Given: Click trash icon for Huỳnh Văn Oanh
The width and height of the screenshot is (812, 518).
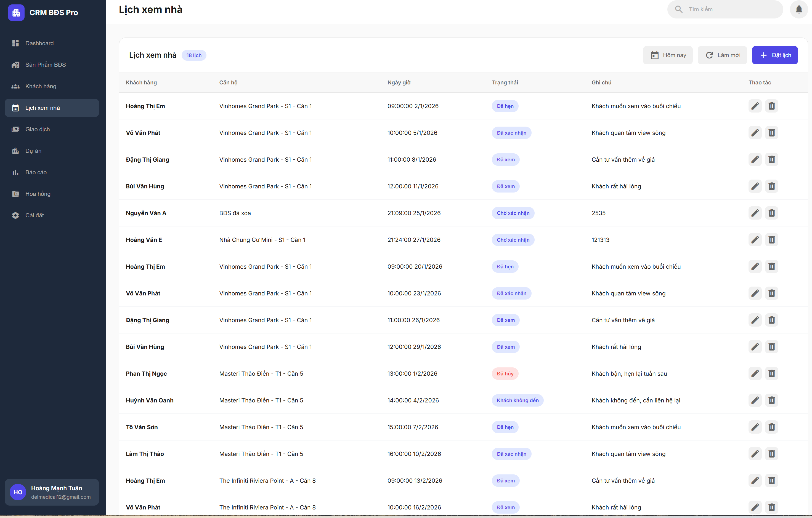Looking at the screenshot, I should coord(771,400).
